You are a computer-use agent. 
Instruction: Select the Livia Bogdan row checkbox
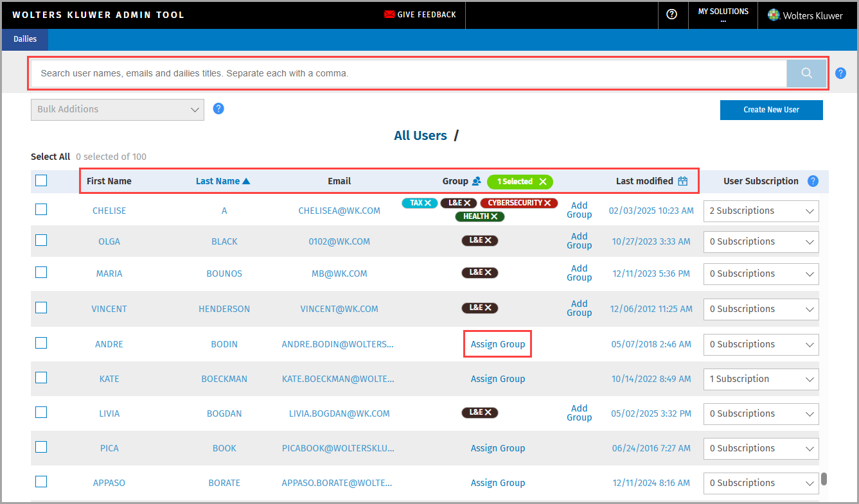click(x=41, y=412)
